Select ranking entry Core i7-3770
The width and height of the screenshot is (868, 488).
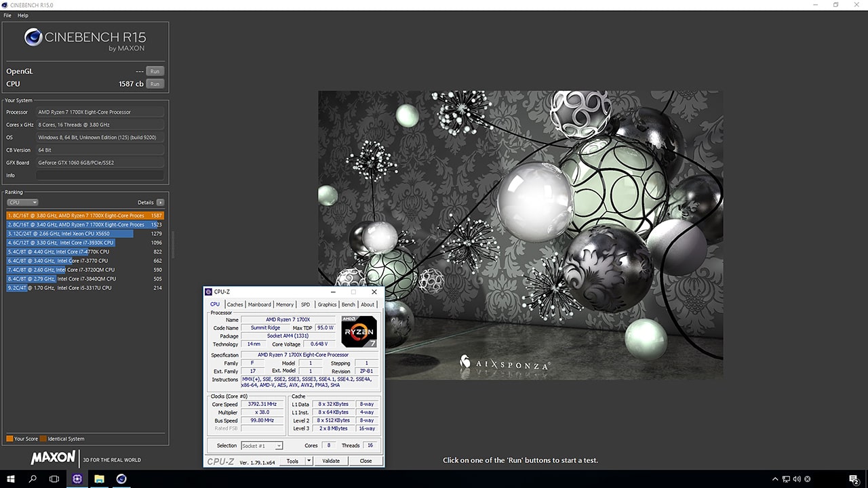(x=85, y=260)
